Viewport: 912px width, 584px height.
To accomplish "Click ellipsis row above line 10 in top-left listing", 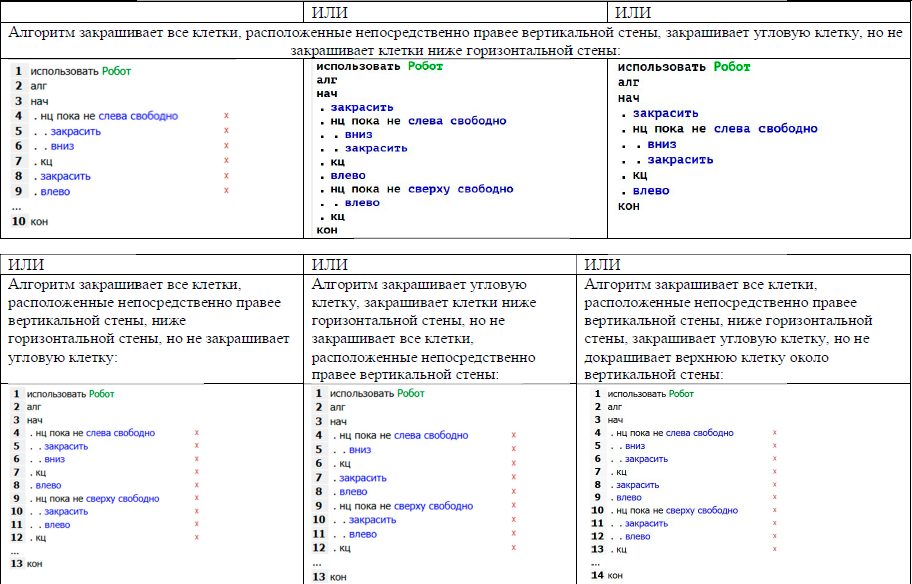I will (x=16, y=206).
